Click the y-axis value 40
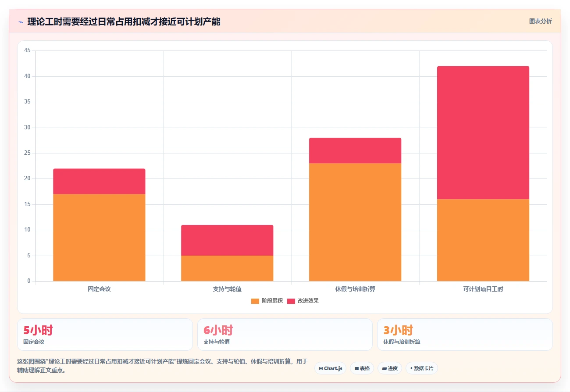570x392 pixels. 27,76
